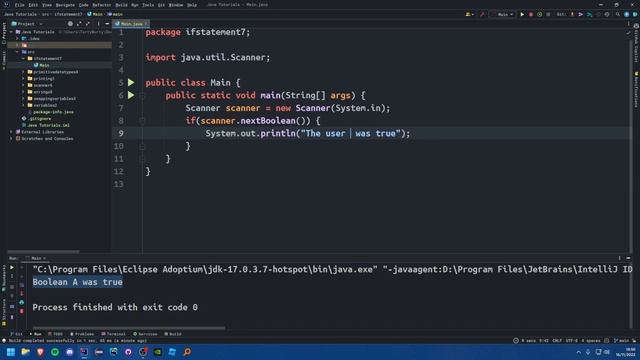
Task: Open the File menu
Action: tap(19, 5)
